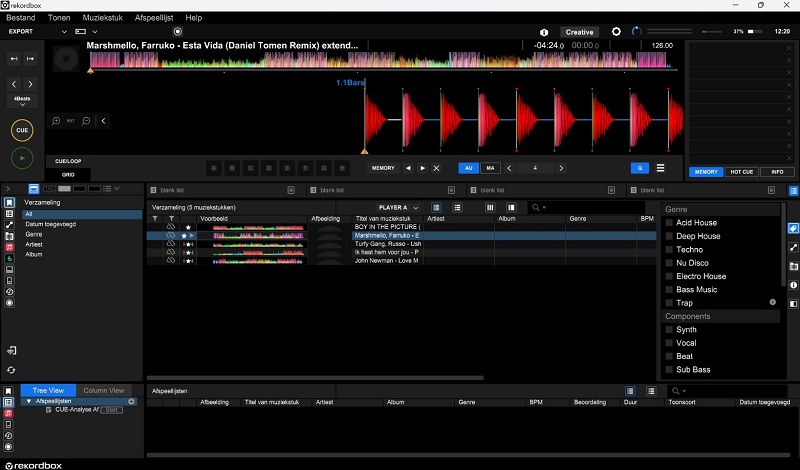The width and height of the screenshot is (800, 470).
Task: Open the Afspeellijst menu
Action: pos(154,17)
